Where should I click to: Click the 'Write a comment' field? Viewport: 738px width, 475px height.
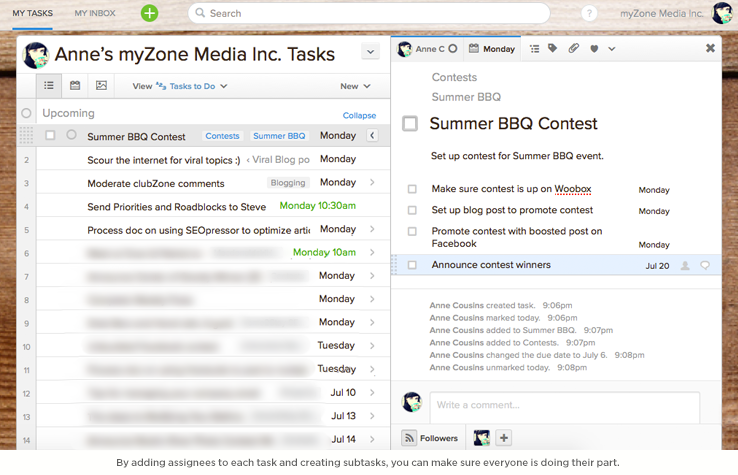(564, 407)
